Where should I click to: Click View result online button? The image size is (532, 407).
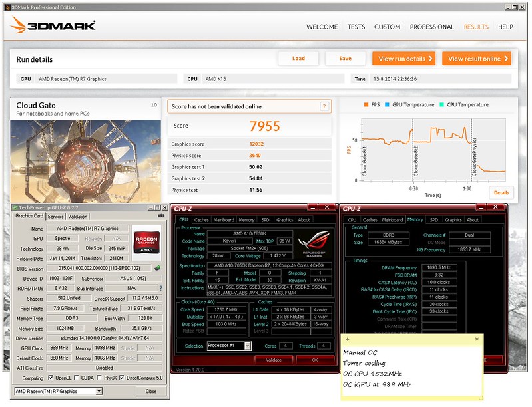[476, 59]
